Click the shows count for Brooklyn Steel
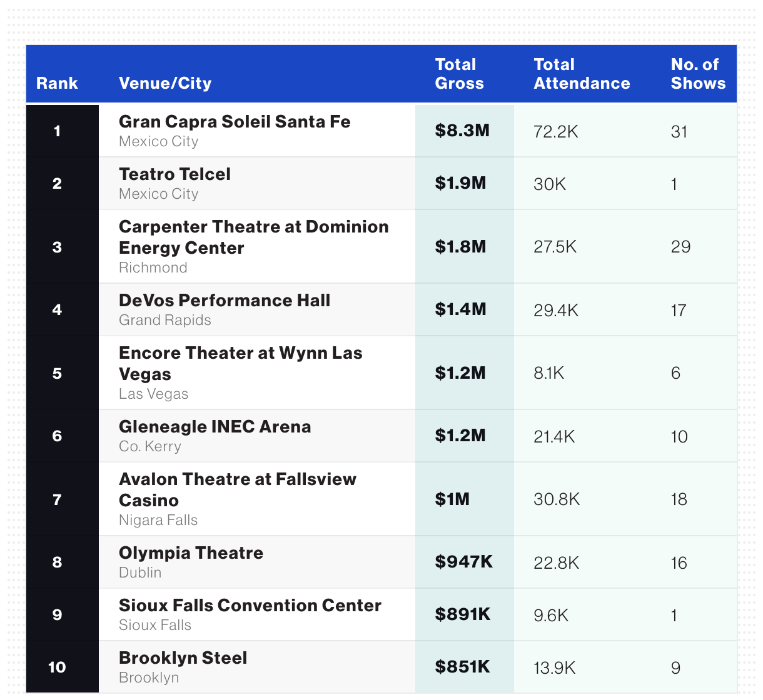Screen dimensions: 763x700 675,667
